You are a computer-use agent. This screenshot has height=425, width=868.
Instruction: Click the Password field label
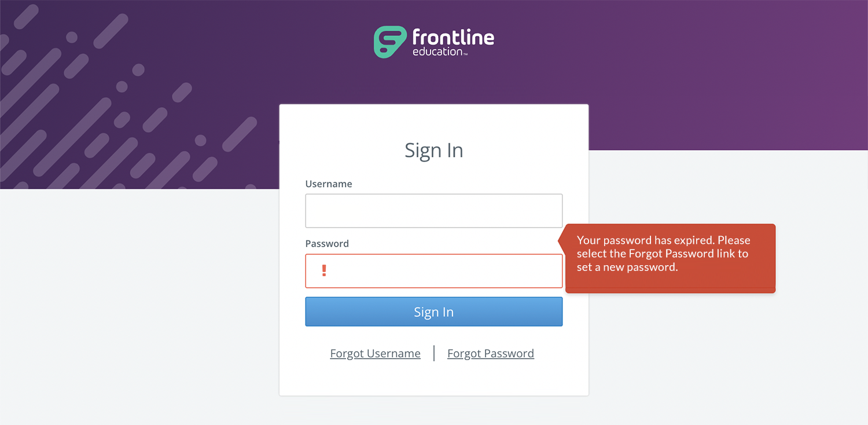(327, 244)
